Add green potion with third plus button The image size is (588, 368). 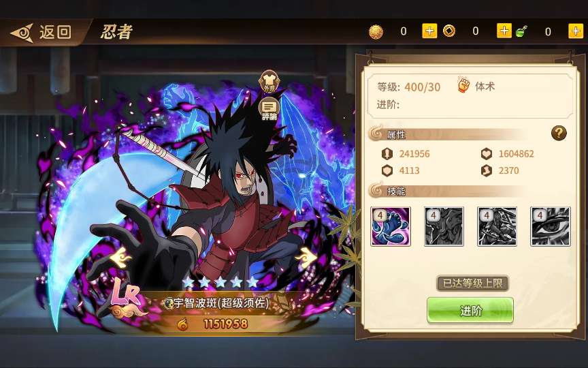(576, 31)
